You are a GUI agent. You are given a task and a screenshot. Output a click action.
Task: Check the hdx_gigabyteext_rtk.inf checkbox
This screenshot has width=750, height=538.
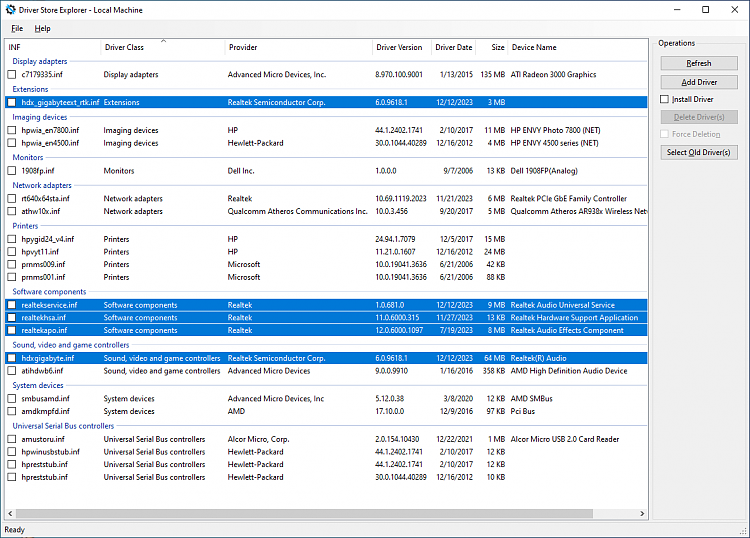pos(12,102)
